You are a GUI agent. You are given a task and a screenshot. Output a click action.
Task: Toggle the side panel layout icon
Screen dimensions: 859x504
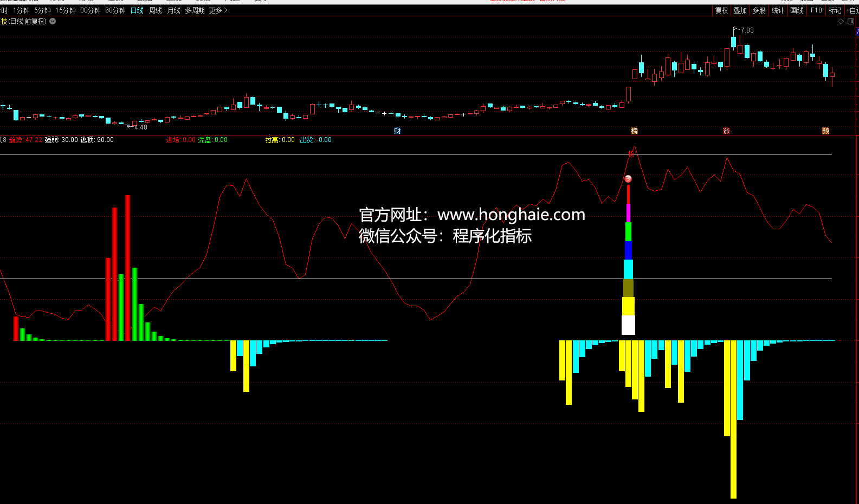(850, 22)
